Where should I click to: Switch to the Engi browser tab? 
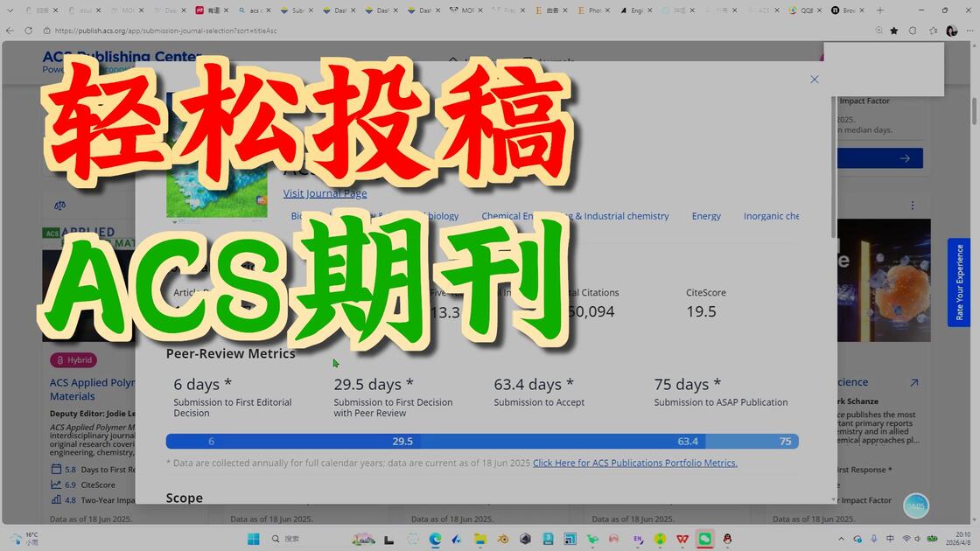(x=636, y=10)
